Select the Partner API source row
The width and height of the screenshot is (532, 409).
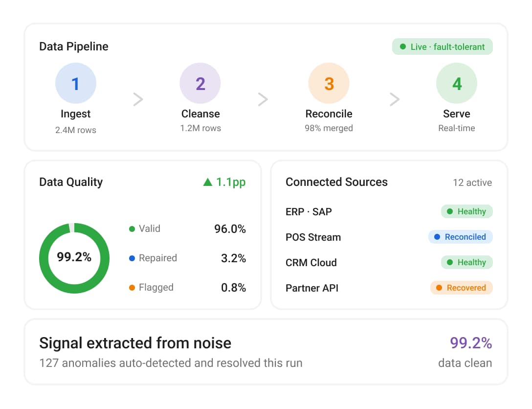tap(389, 288)
